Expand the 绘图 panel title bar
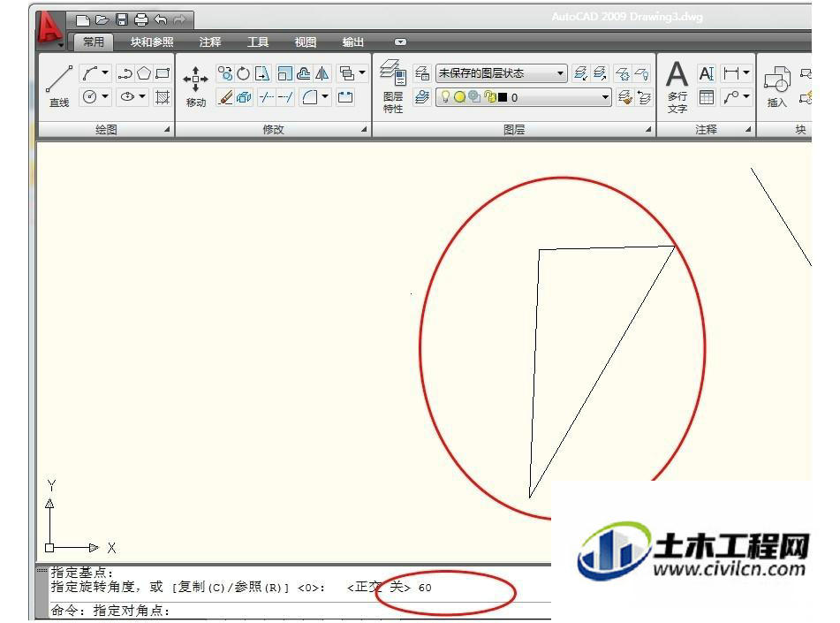This screenshot has height=623, width=840. (x=106, y=129)
